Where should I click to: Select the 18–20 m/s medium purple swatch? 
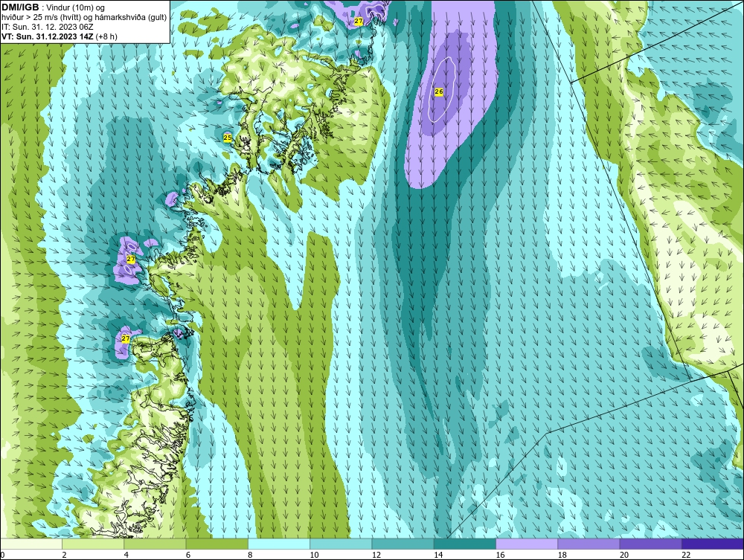pos(589,544)
